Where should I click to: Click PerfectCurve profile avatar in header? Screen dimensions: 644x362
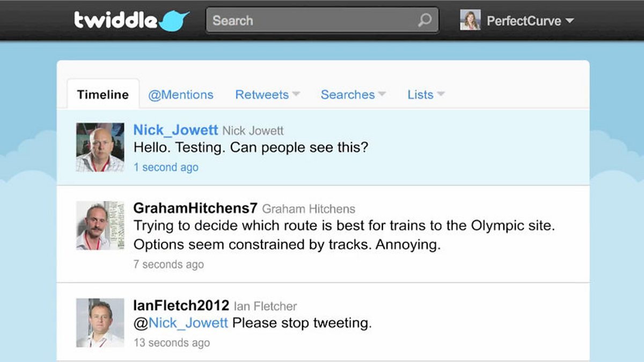coord(470,20)
